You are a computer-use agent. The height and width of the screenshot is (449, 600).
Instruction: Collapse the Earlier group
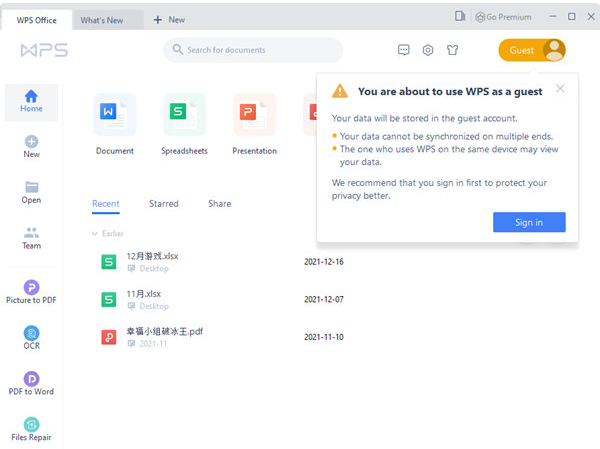(x=95, y=233)
